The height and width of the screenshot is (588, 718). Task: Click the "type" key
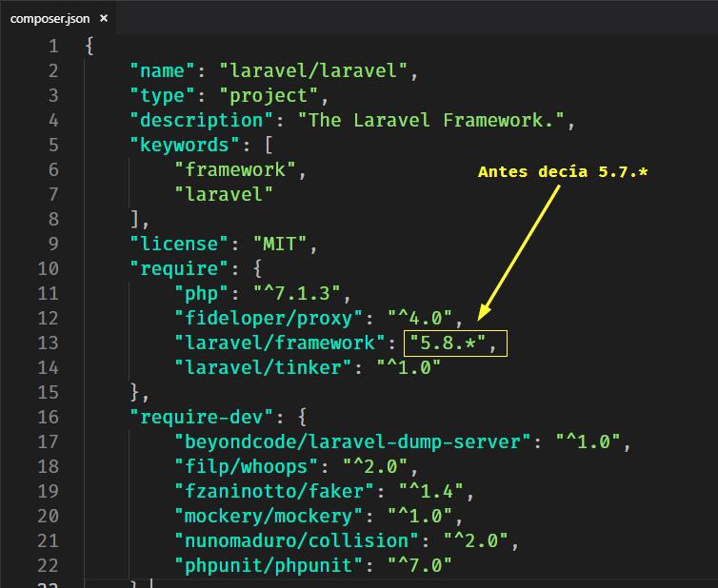162,96
